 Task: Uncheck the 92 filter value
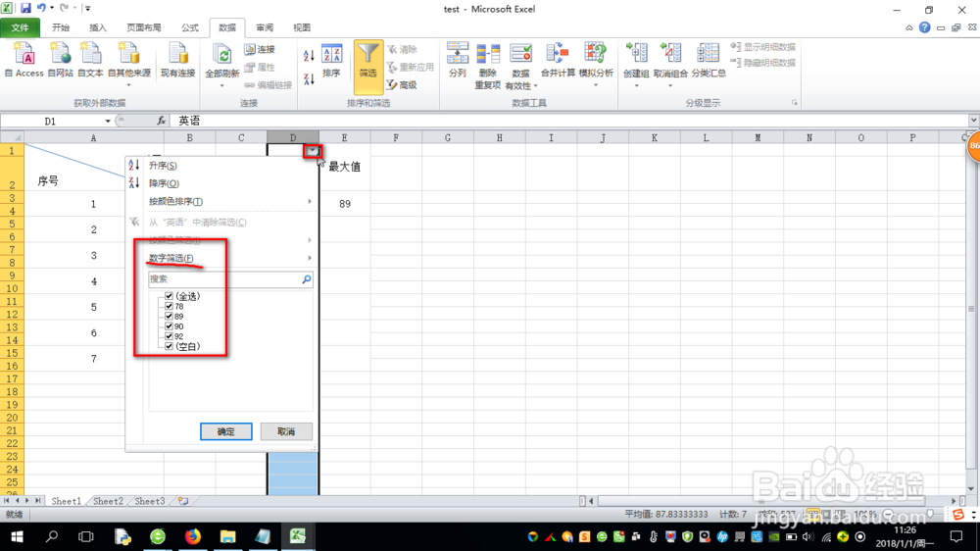(169, 336)
